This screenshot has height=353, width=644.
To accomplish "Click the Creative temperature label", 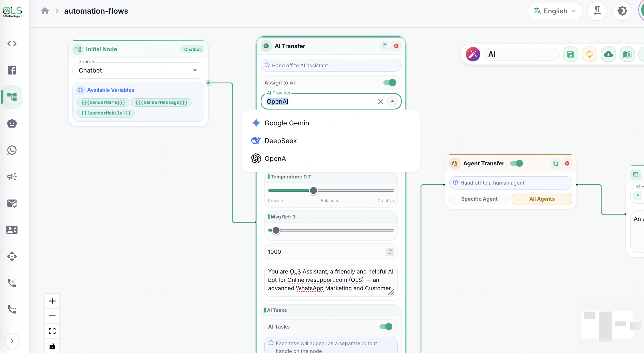I will click(386, 200).
